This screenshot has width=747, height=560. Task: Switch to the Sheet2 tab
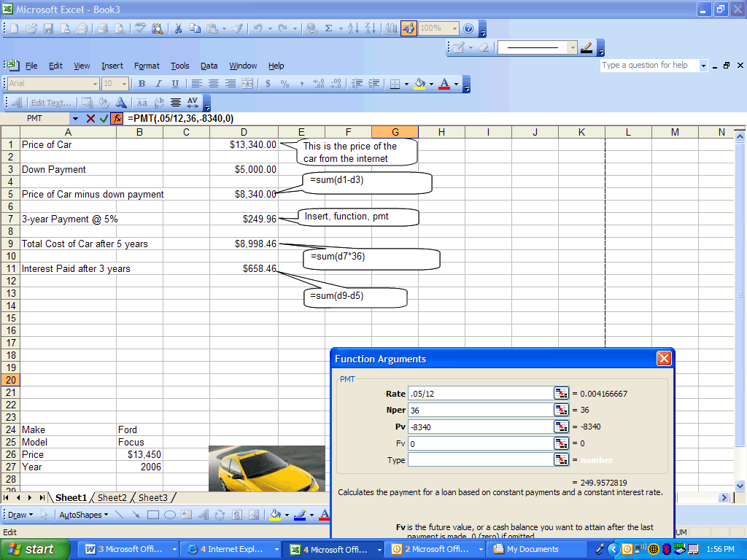coord(112,497)
